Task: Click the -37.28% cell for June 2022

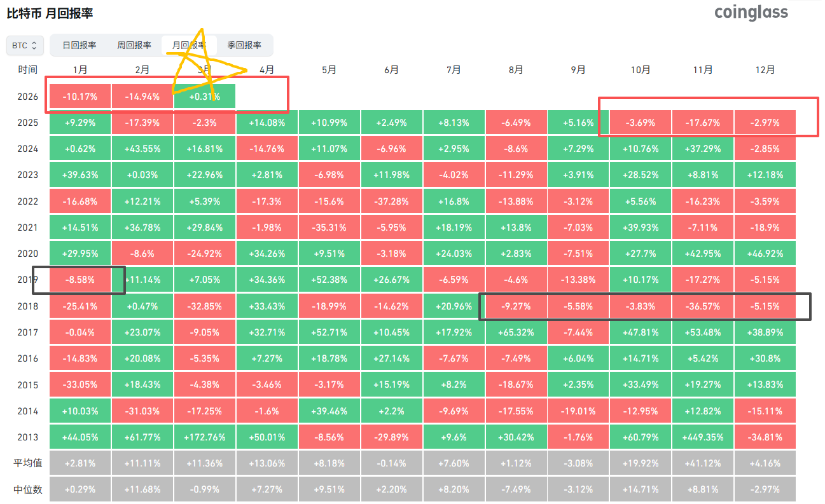Action: pyautogui.click(x=391, y=201)
